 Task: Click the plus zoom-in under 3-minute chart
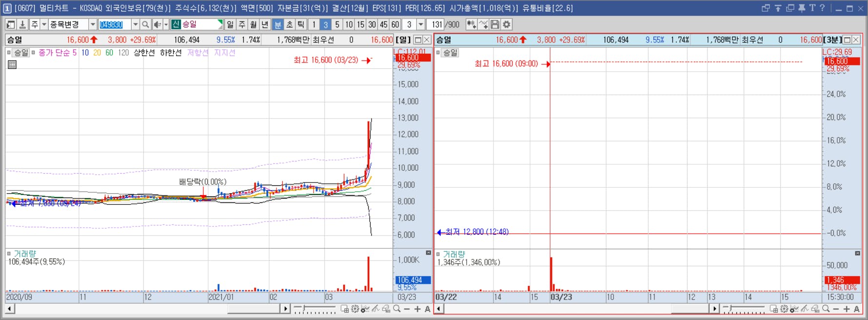(847, 309)
